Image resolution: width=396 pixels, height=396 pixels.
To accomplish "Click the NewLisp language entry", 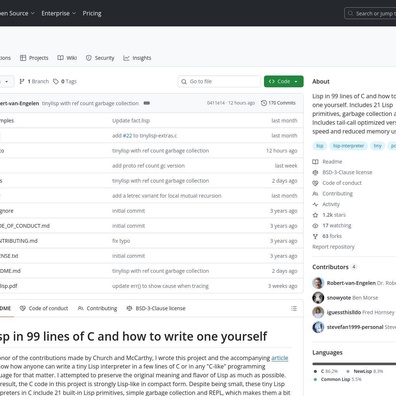I will [365, 371].
